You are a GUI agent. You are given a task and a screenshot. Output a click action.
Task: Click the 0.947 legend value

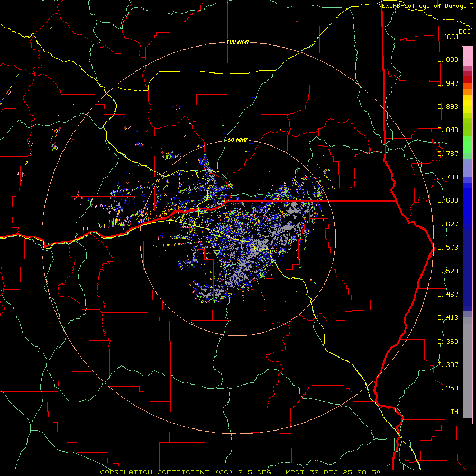[448, 83]
